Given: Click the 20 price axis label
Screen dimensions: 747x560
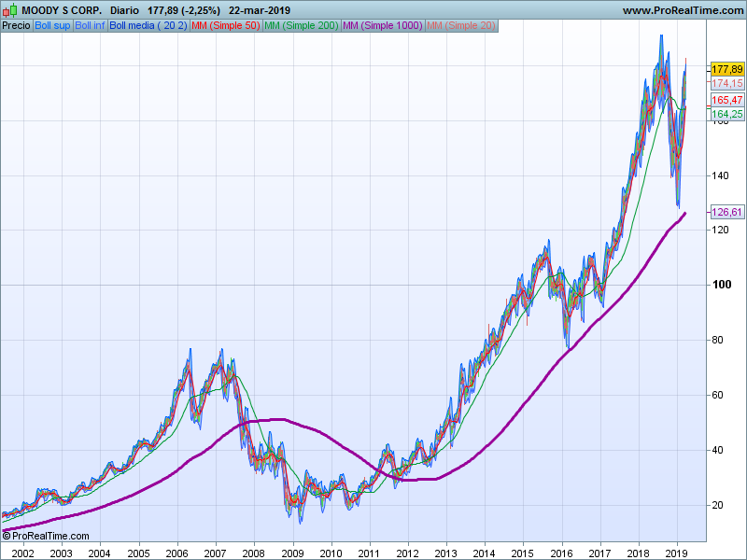Looking at the screenshot, I should point(717,505).
